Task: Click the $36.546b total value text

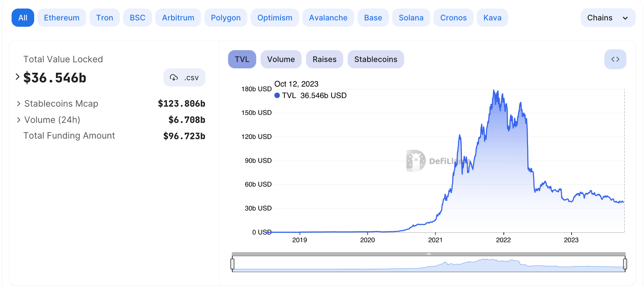Action: [x=55, y=78]
